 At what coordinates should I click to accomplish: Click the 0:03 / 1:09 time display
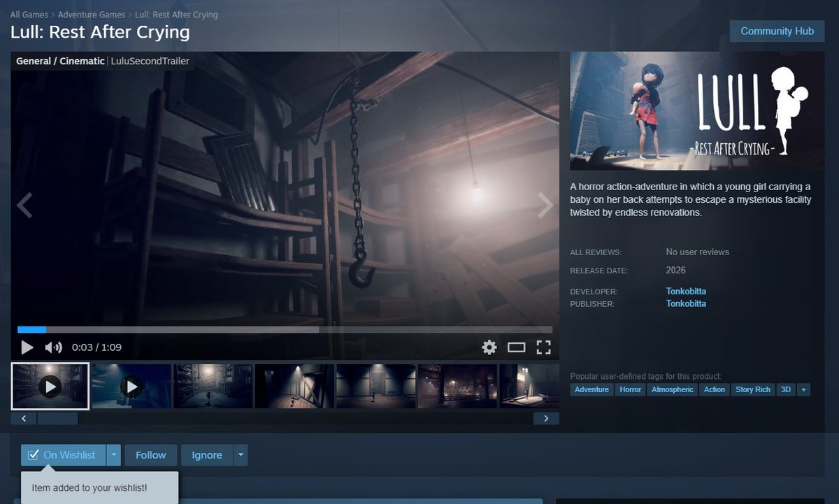click(x=96, y=347)
